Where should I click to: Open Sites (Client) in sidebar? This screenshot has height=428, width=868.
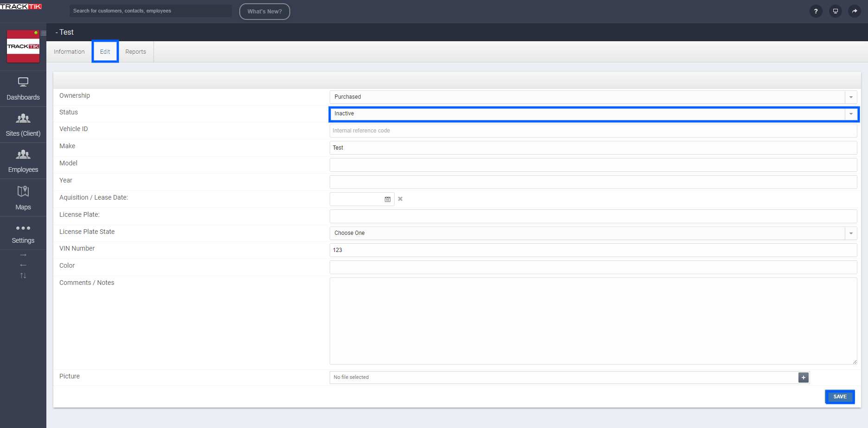coord(23,125)
